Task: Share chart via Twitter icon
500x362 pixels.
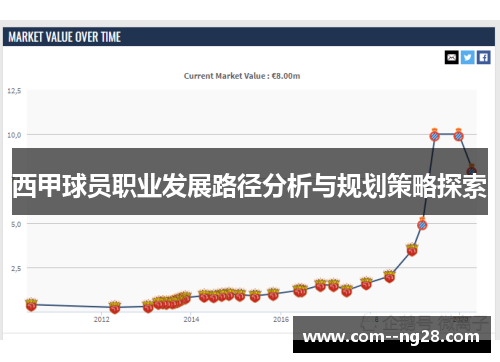Action: pos(468,57)
